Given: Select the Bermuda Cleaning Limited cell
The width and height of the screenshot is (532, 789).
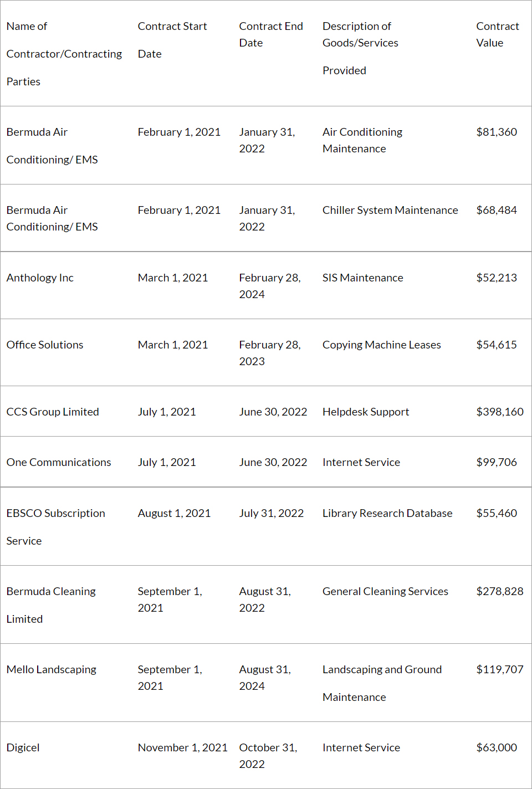Looking at the screenshot, I should click(51, 604).
